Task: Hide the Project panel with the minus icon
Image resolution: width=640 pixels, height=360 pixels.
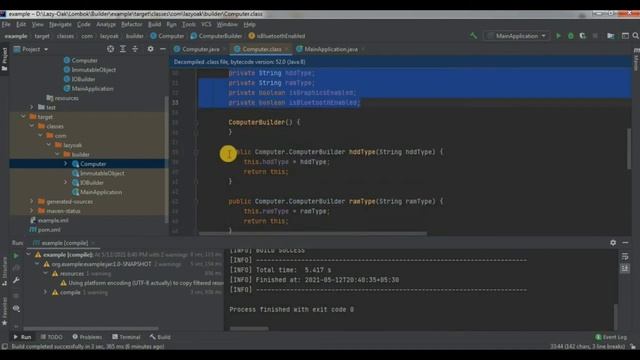Action: (162, 49)
